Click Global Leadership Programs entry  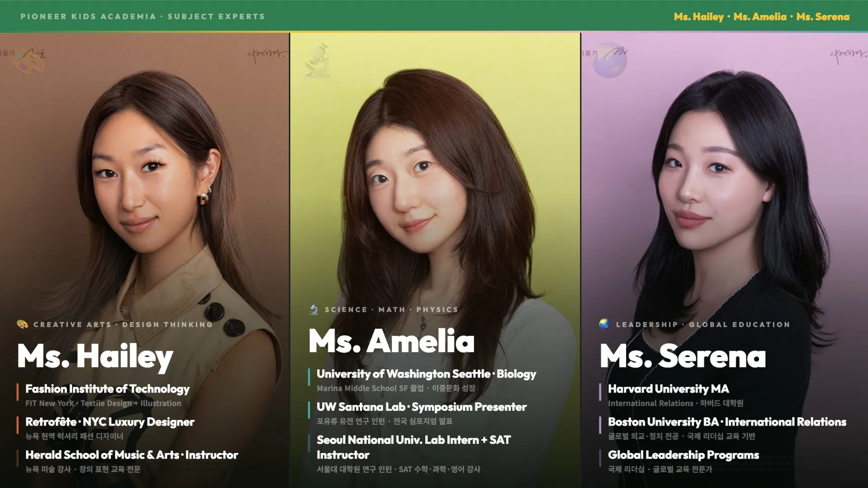[683, 455]
